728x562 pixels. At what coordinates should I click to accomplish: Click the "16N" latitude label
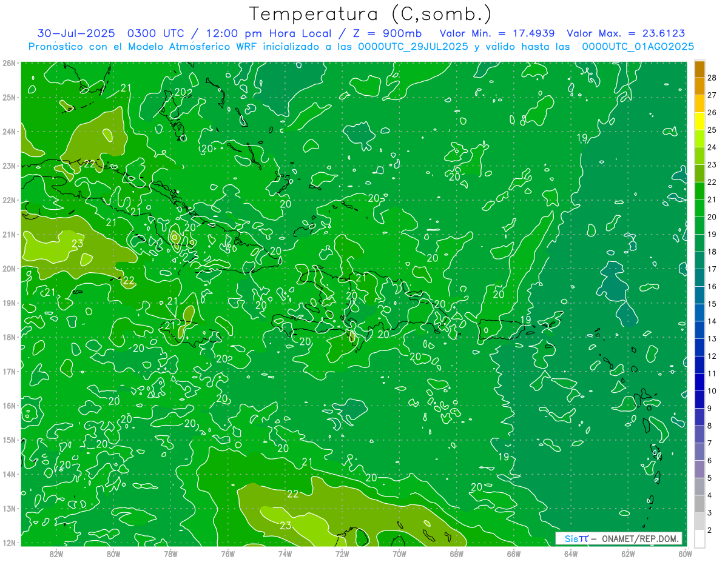click(x=9, y=406)
